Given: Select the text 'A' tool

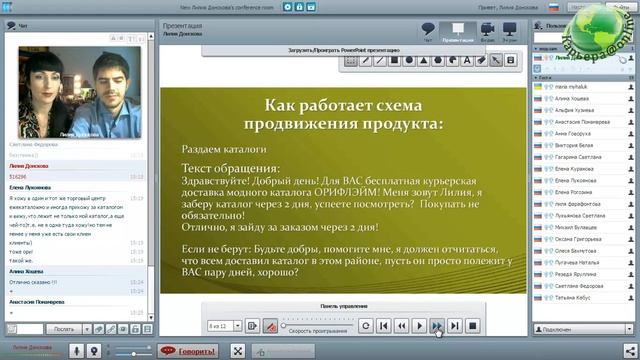Looking at the screenshot, I should [x=467, y=61].
